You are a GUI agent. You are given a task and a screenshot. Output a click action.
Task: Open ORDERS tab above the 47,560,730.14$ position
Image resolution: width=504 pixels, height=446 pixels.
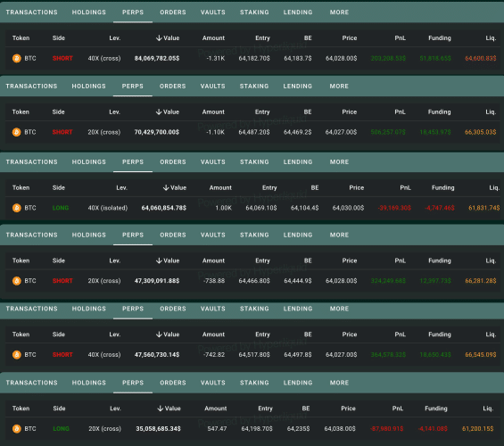click(173, 309)
